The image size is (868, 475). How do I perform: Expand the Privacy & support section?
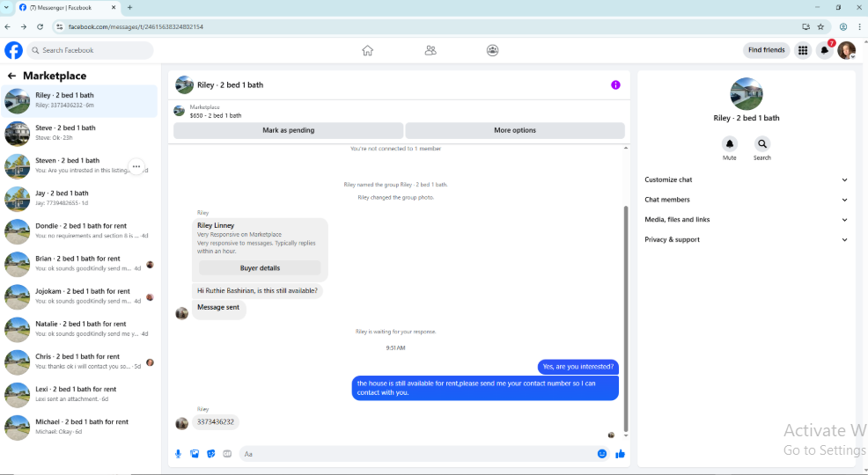[x=746, y=239]
